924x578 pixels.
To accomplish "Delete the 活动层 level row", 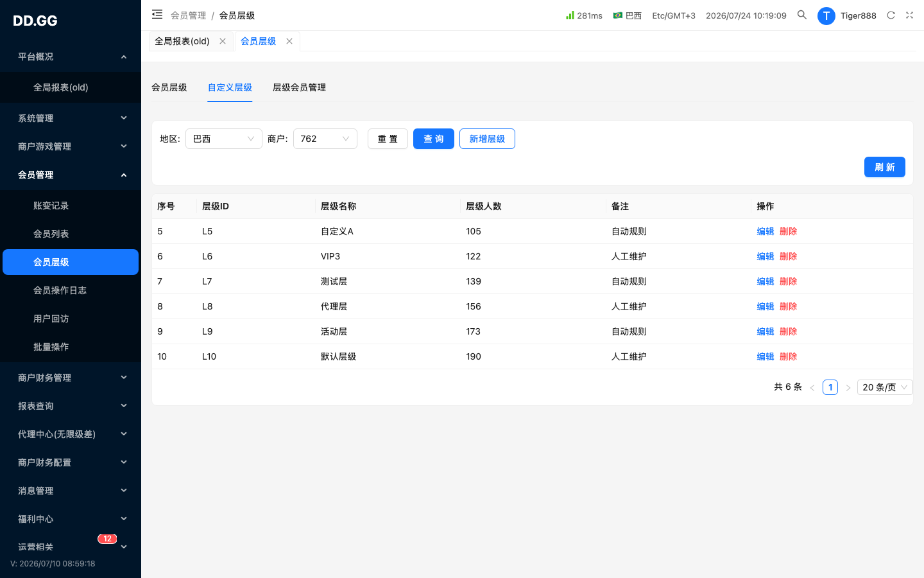I will coord(789,331).
